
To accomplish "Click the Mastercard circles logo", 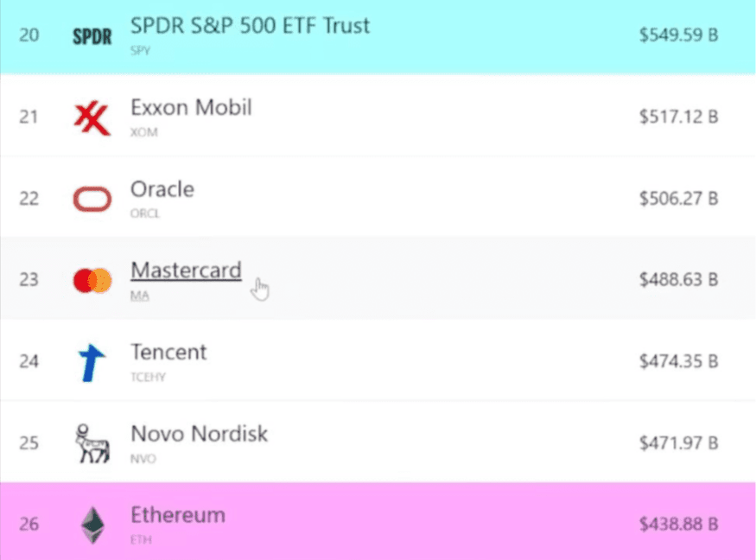I will click(x=92, y=281).
